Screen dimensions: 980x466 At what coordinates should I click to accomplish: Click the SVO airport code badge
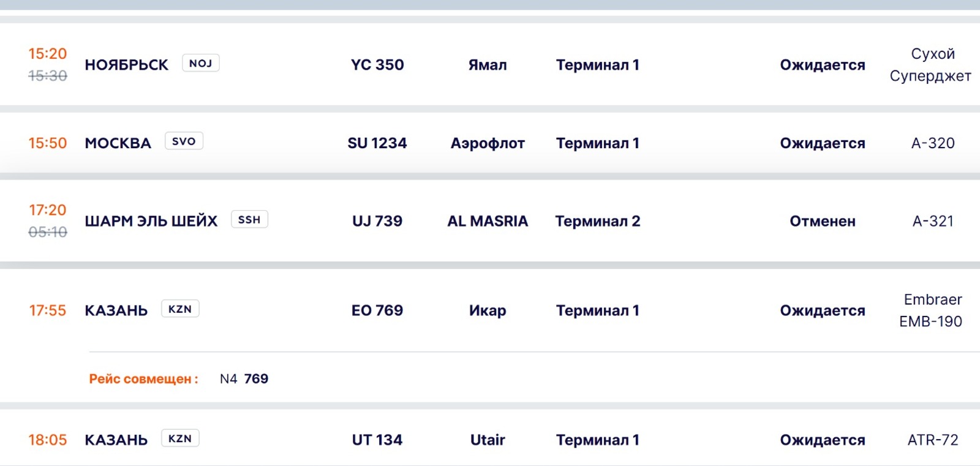pyautogui.click(x=184, y=141)
